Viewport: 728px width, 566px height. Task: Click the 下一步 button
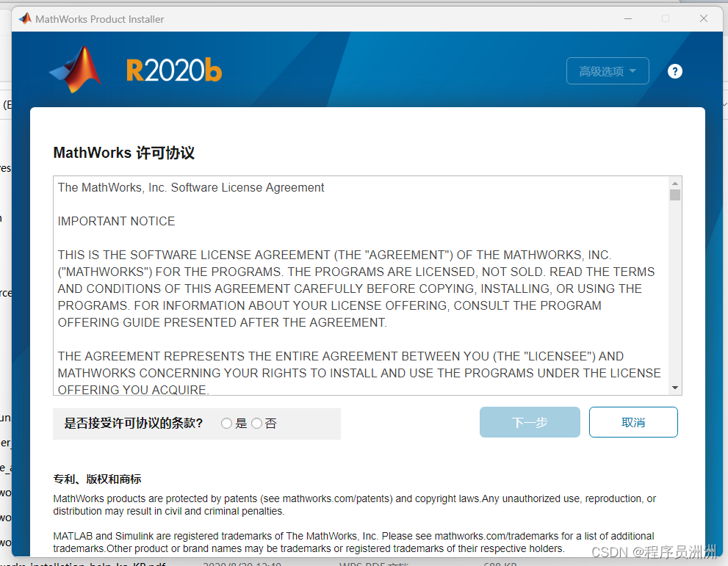click(x=530, y=422)
